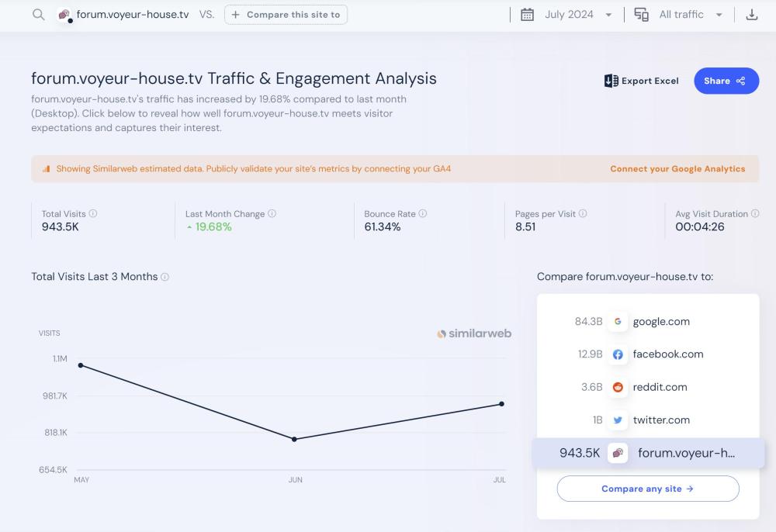This screenshot has height=532, width=776.
Task: Click info icon beside Bounce Rate
Action: 423,214
